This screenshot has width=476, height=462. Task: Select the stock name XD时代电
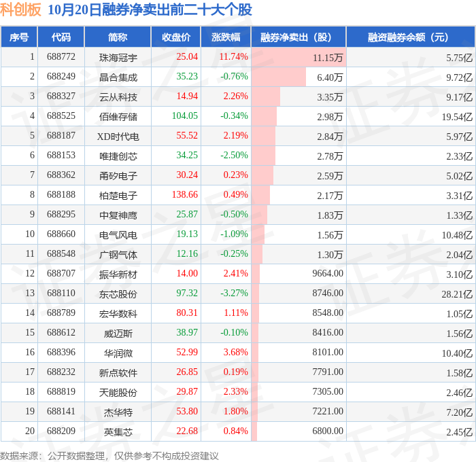tap(118, 137)
